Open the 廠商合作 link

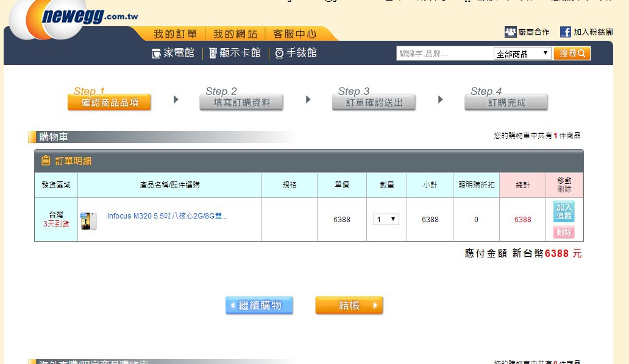(x=533, y=32)
